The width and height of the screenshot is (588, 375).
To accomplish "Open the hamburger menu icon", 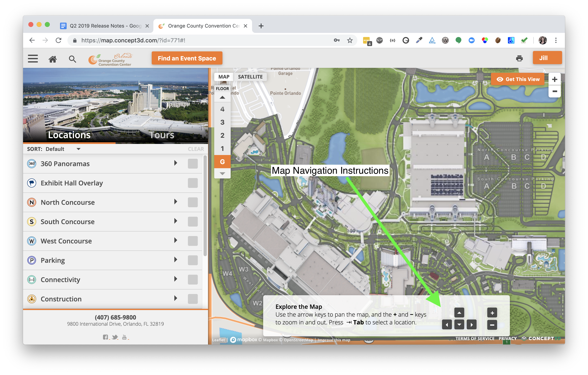I will pos(33,59).
